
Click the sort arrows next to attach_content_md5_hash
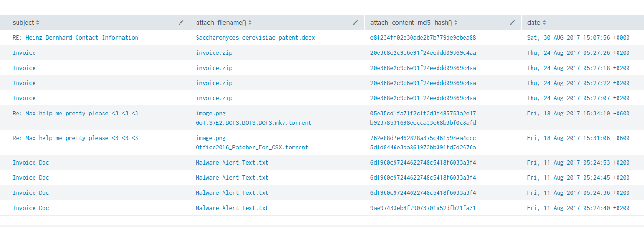click(456, 23)
